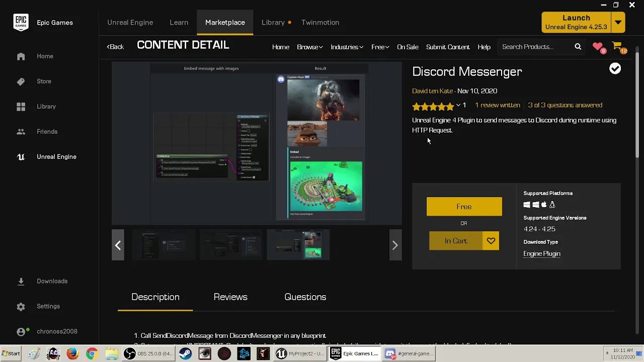Viewport: 644px width, 362px height.
Task: Open David ten Kate's seller page
Action: pyautogui.click(x=432, y=91)
